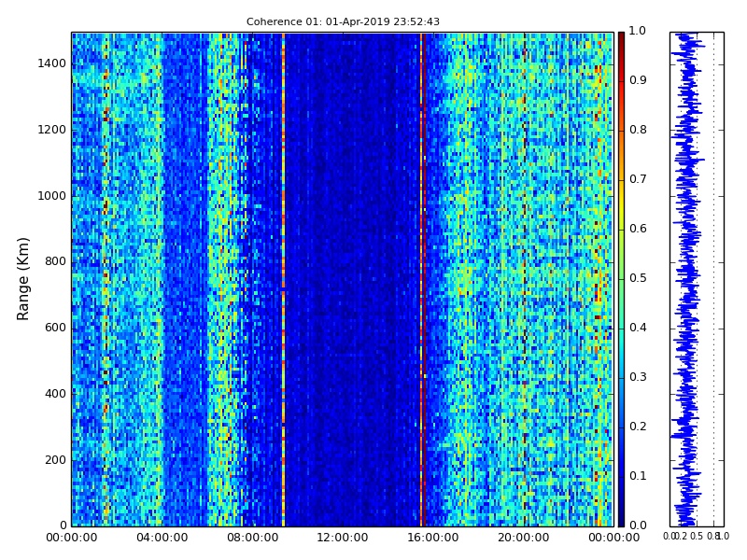Click the colorbar 0.9 label

point(638,80)
